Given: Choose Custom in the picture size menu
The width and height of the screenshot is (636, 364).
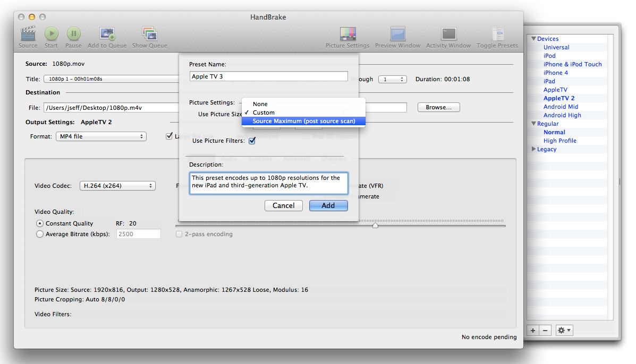Looking at the screenshot, I should pos(303,112).
